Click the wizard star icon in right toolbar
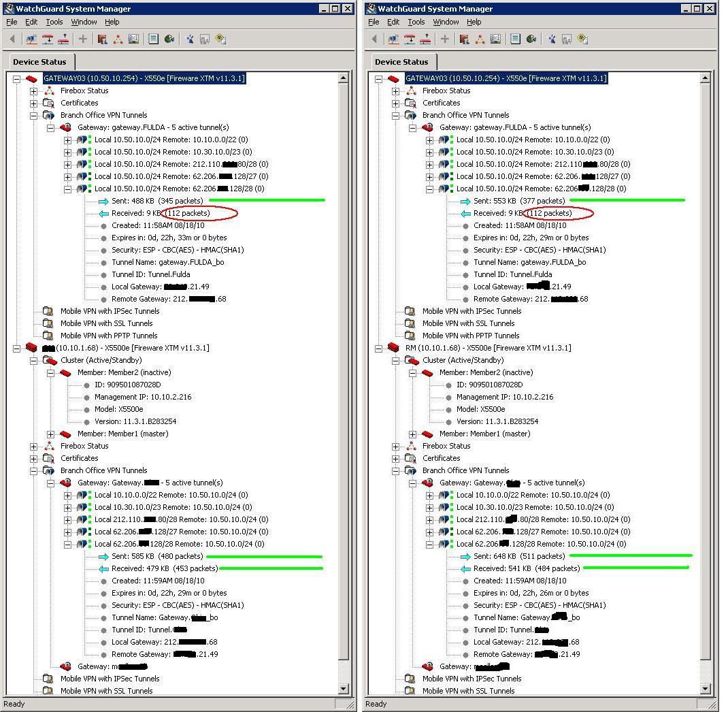This screenshot has height=712, width=728. [x=552, y=39]
